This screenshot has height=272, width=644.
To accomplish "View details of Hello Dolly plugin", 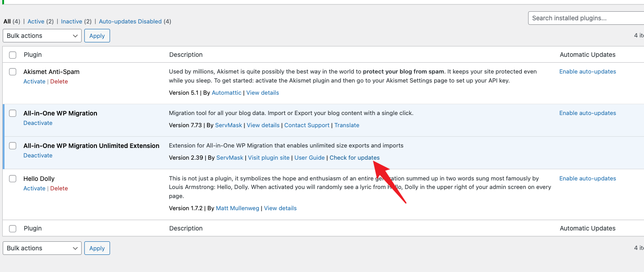I will (x=280, y=208).
